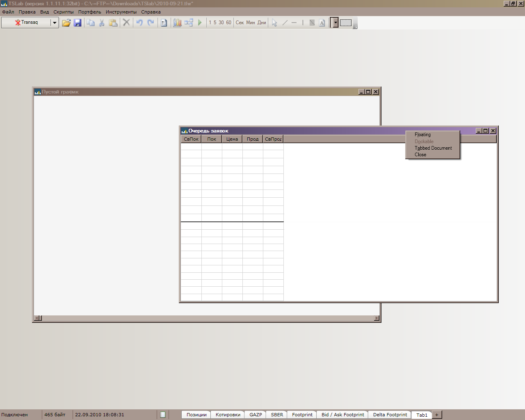
Task: Click the Redo arrow icon
Action: (151, 23)
